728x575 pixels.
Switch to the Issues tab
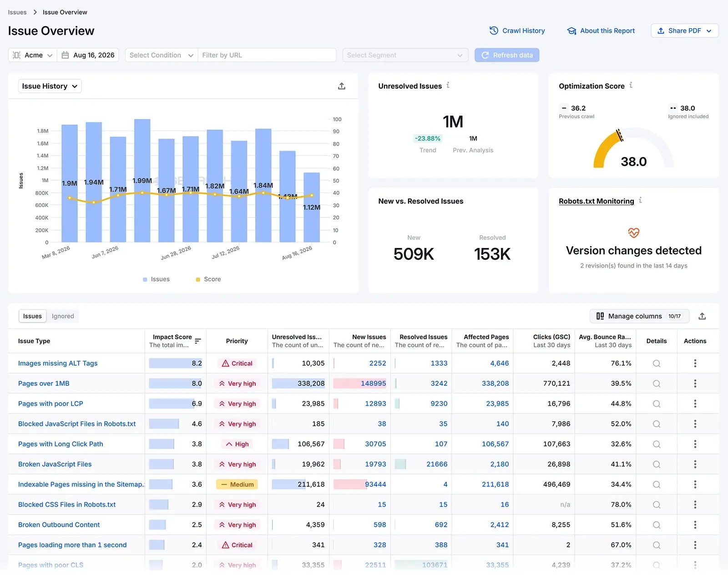click(x=32, y=316)
